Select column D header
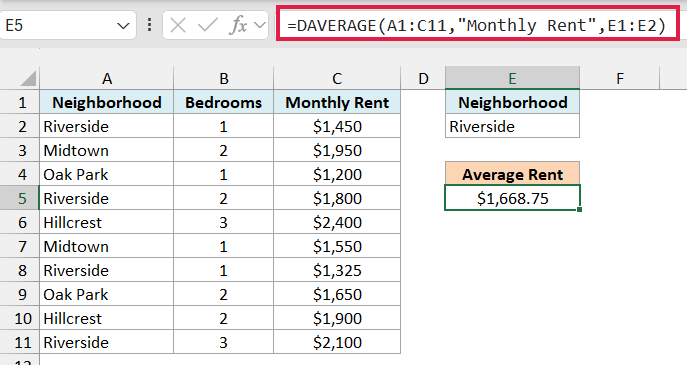This screenshot has height=365, width=687. (x=423, y=78)
